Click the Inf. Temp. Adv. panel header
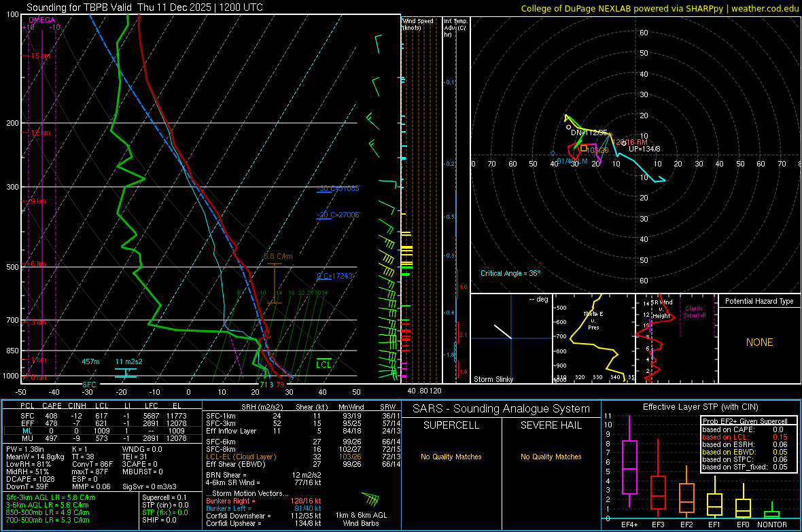This screenshot has width=802, height=532. (455, 28)
